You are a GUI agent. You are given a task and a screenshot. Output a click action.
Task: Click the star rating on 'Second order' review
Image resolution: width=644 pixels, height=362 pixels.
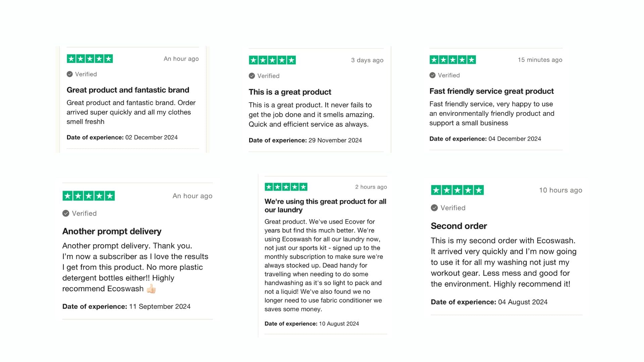point(457,190)
